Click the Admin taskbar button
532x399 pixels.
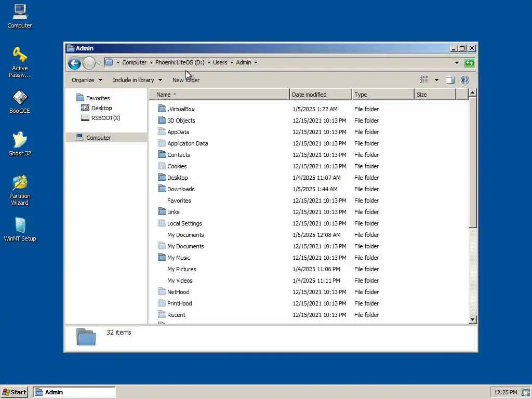coord(74,392)
